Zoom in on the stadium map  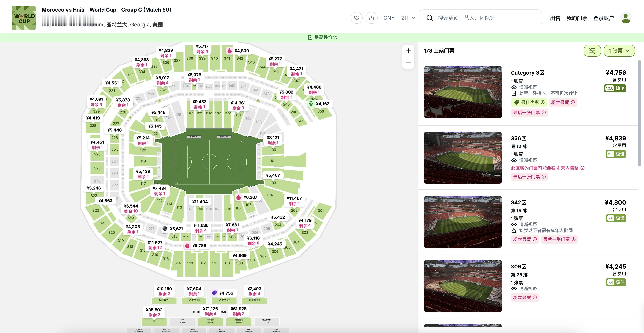408,51
